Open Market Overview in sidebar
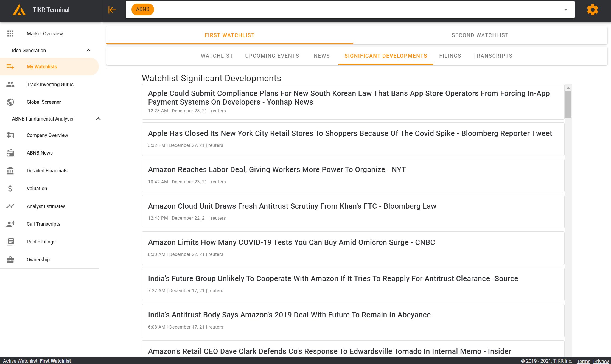 click(49, 33)
